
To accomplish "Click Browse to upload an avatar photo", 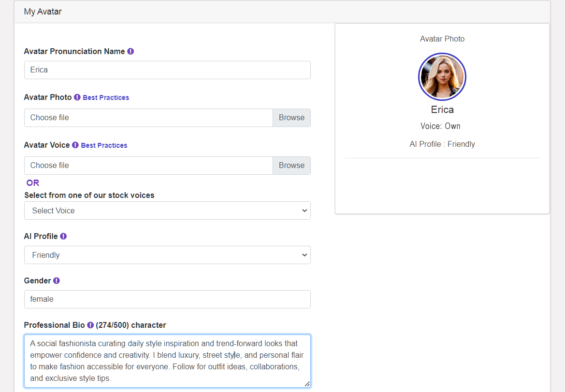I will (x=291, y=117).
